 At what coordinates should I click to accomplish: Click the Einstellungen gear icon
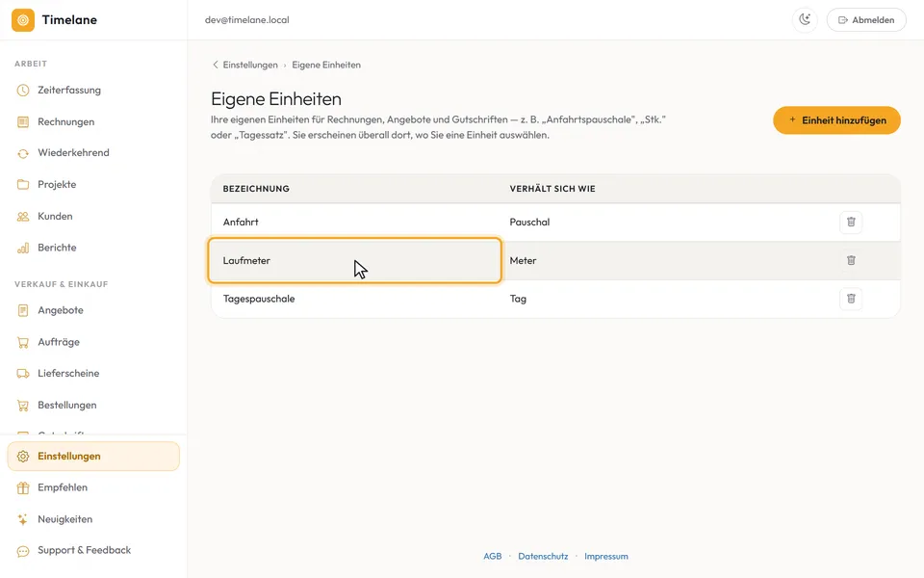pos(23,457)
